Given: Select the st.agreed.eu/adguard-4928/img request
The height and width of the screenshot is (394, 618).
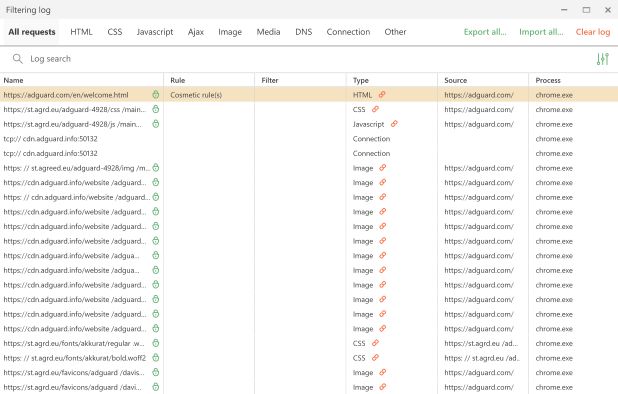Looking at the screenshot, I should [77, 168].
